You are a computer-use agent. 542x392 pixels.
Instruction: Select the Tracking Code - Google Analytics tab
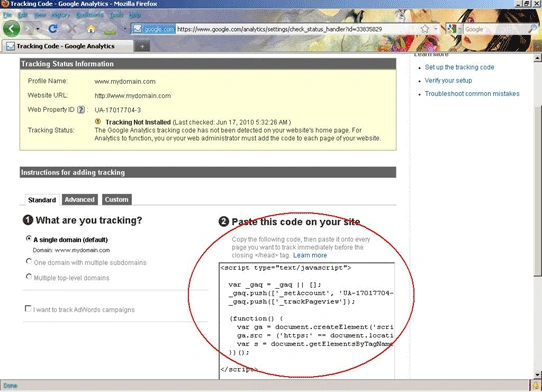[67, 46]
